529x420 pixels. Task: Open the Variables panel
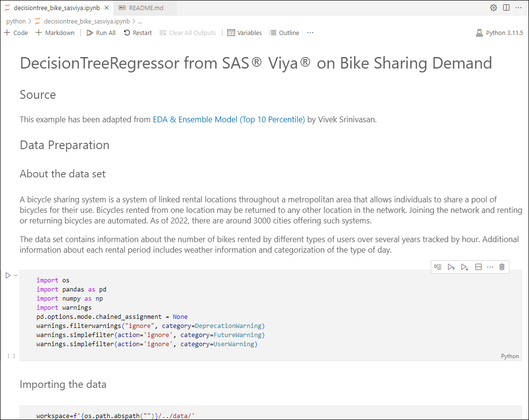[244, 33]
